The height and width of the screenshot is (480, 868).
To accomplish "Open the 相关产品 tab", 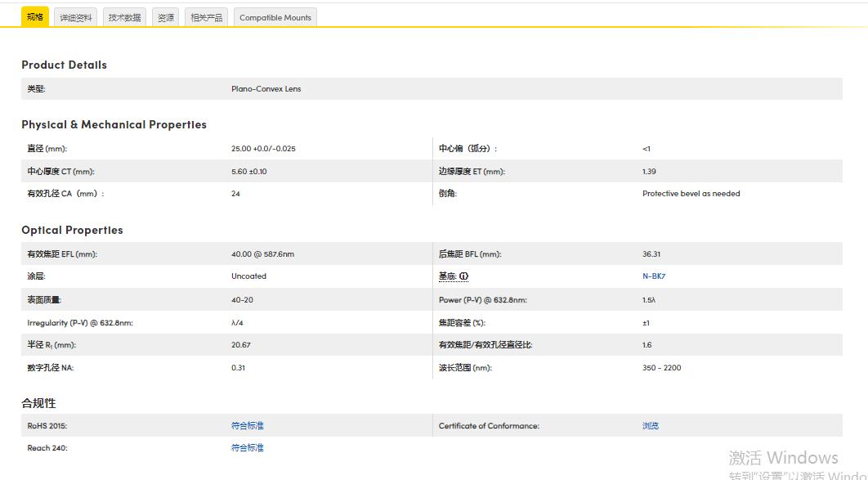I will (206, 17).
